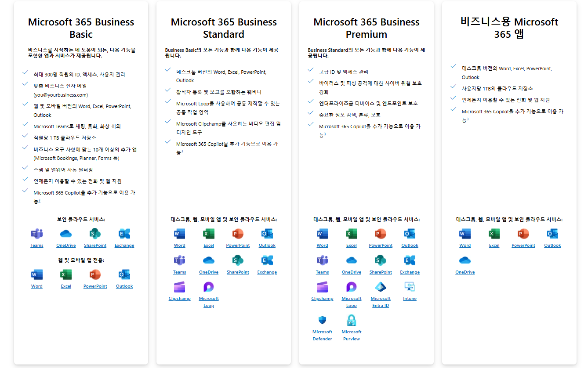The image size is (588, 368).
Task: Click the OneDrive icon in the 비즈니스용 Microsoft 365 앱 card
Action: (x=465, y=260)
